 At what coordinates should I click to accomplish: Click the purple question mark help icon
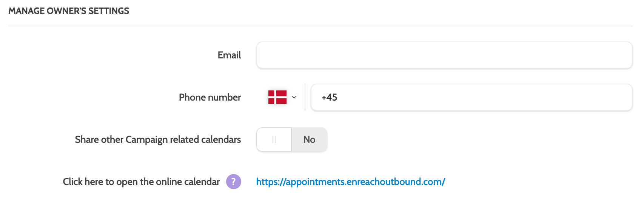tap(233, 182)
